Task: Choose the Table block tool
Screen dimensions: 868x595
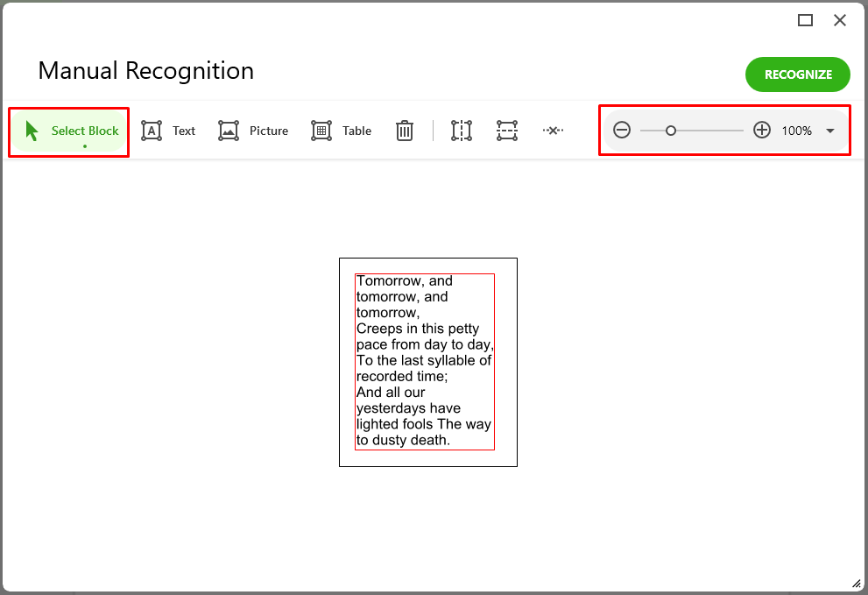Action: (x=341, y=131)
